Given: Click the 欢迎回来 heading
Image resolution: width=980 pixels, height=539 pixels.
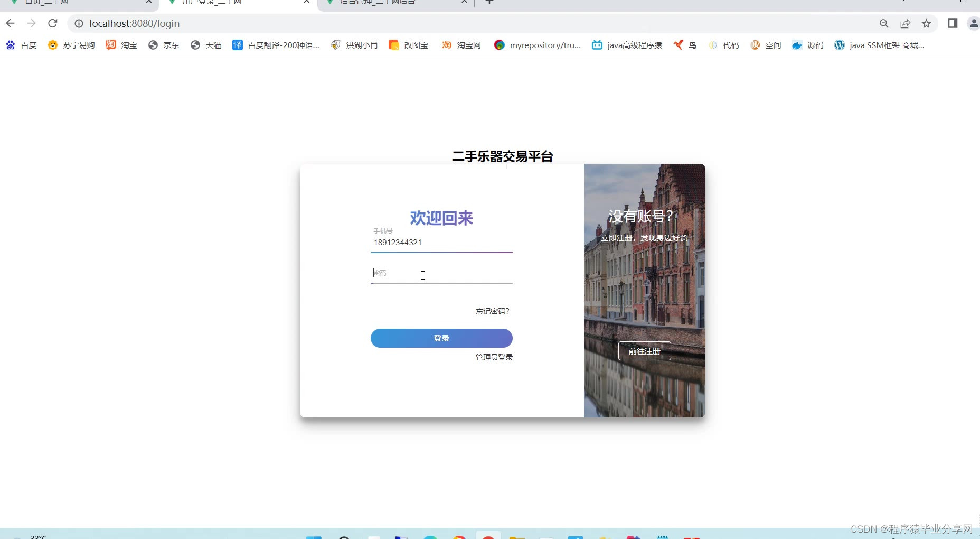Looking at the screenshot, I should [441, 218].
